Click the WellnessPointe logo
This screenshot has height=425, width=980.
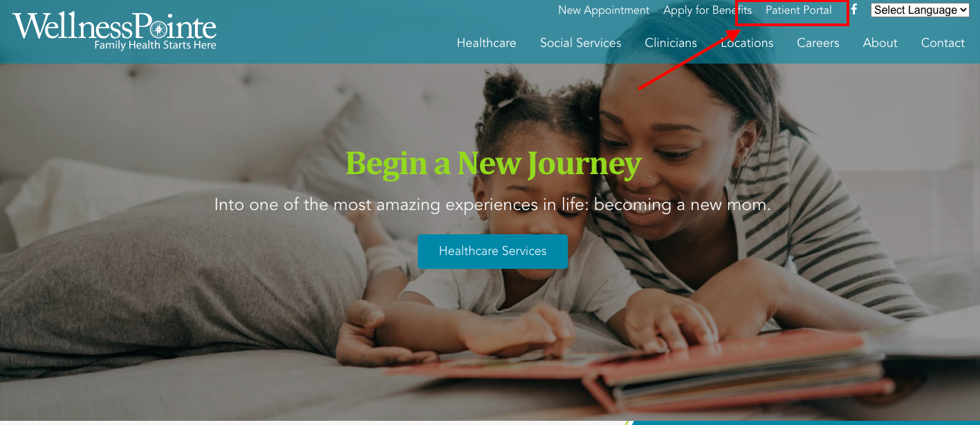[x=114, y=31]
